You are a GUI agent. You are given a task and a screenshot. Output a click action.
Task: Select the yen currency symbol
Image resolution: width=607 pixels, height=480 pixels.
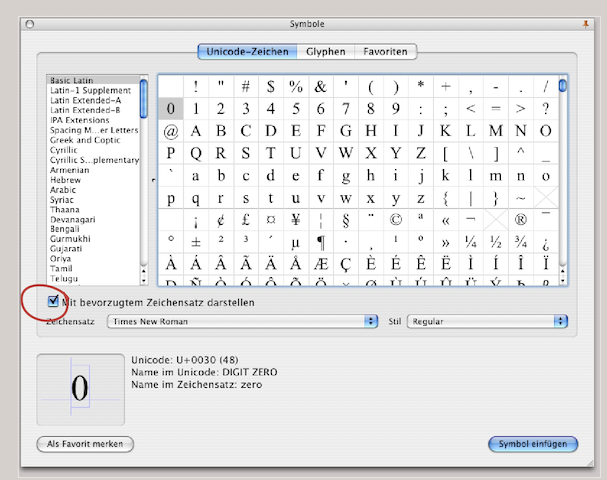point(296,219)
